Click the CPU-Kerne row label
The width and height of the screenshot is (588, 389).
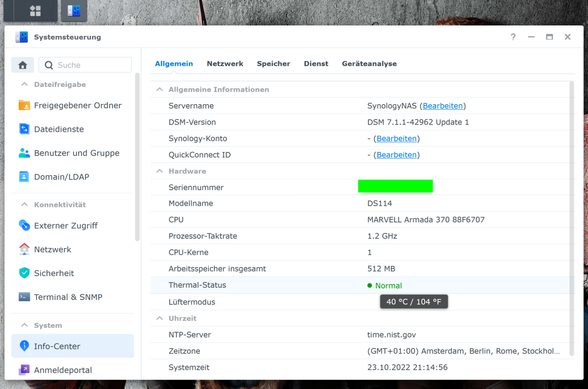point(188,252)
